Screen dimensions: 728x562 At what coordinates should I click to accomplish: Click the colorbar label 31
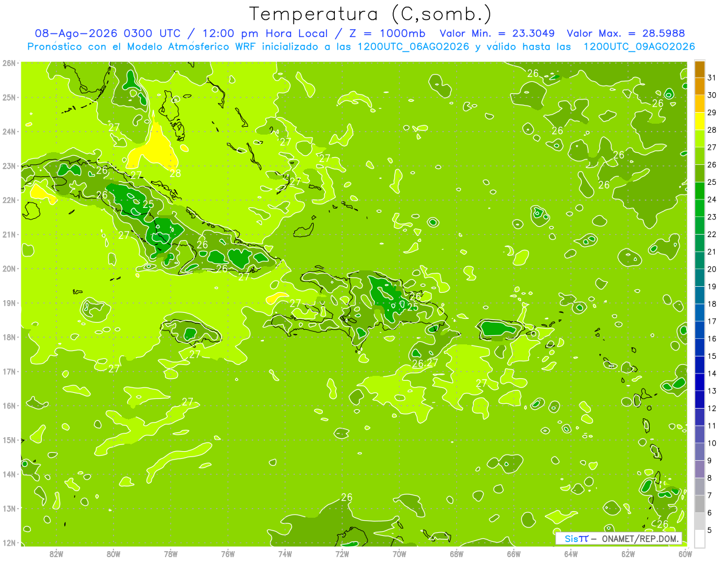(x=712, y=78)
